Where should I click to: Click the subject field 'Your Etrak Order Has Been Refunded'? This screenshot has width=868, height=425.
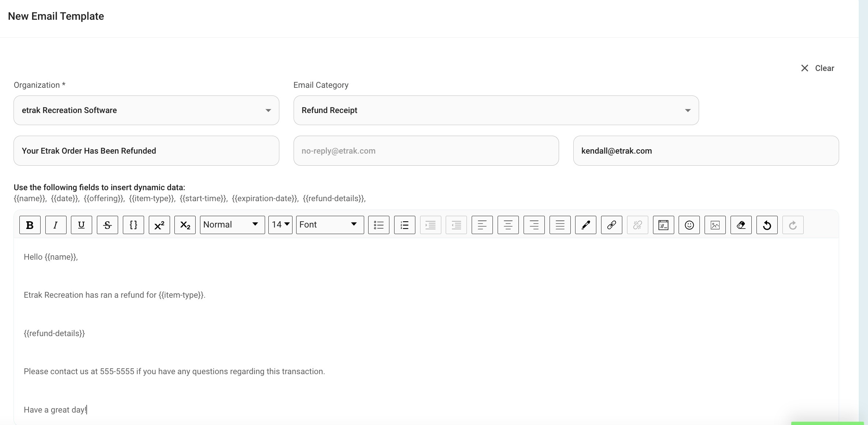pyautogui.click(x=146, y=151)
